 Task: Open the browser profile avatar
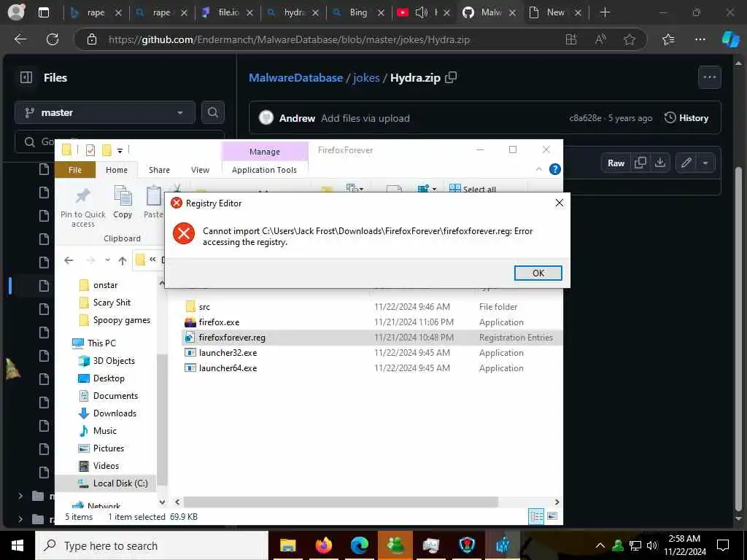pyautogui.click(x=16, y=12)
